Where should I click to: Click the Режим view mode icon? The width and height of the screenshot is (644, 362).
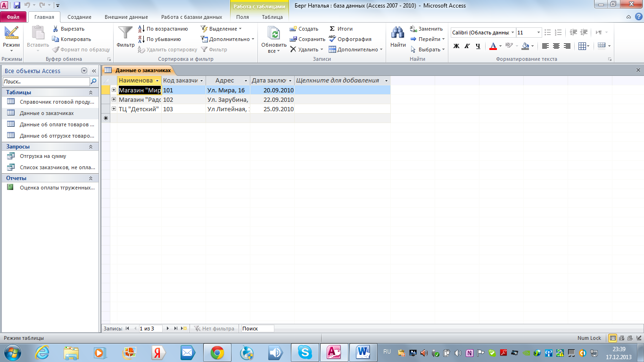pos(11,33)
